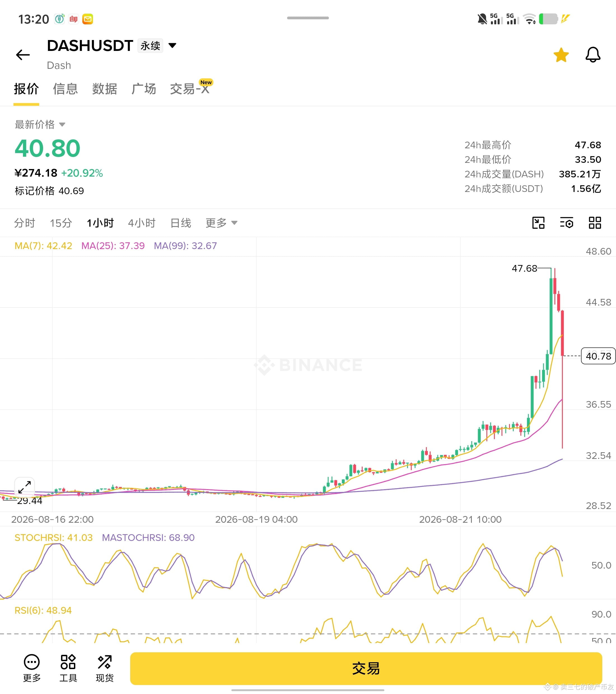Click the 标记价格 40.69 text
Image resolution: width=616 pixels, height=694 pixels.
49,191
